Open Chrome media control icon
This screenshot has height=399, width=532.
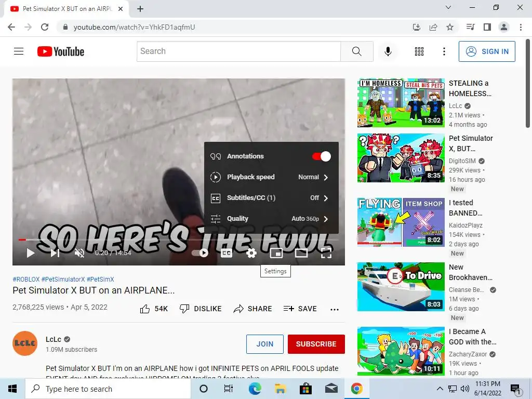click(x=470, y=27)
